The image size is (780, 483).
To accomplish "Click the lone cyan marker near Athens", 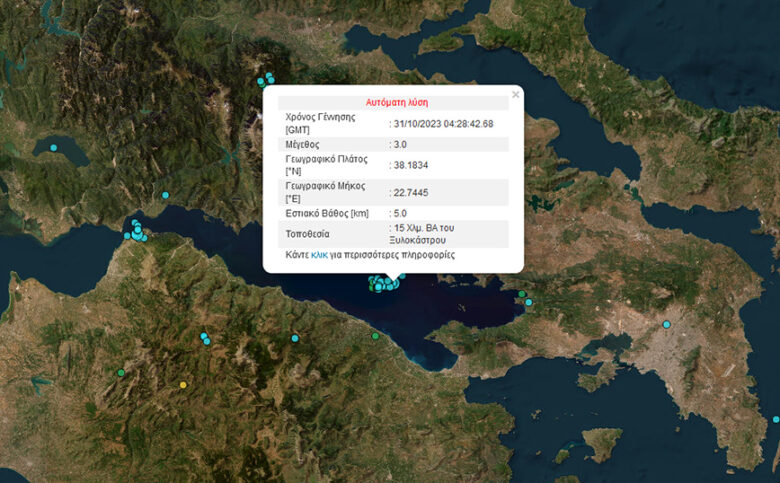I will click(666, 324).
